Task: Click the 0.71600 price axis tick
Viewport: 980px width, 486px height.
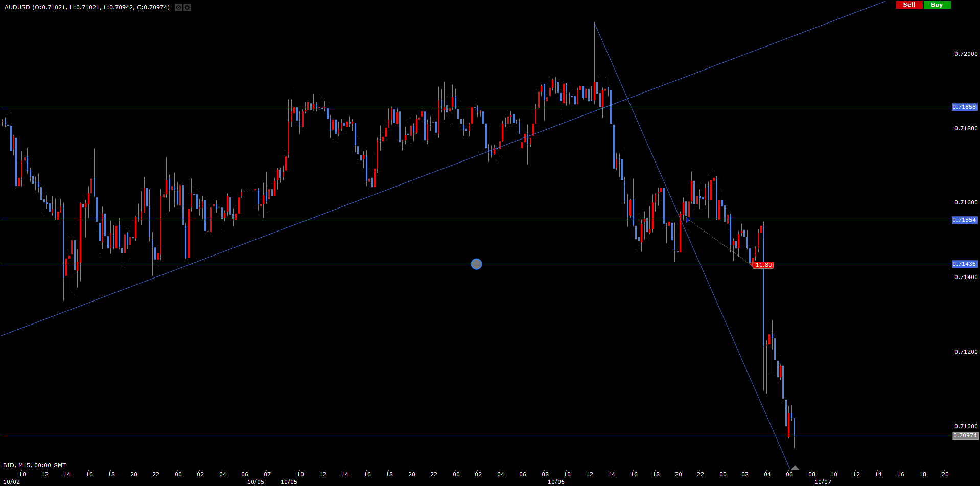Action: [x=966, y=202]
